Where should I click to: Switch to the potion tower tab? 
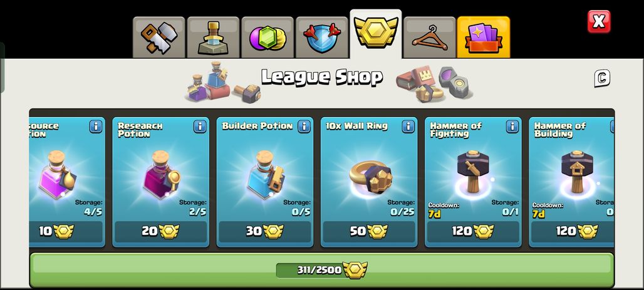[213, 38]
